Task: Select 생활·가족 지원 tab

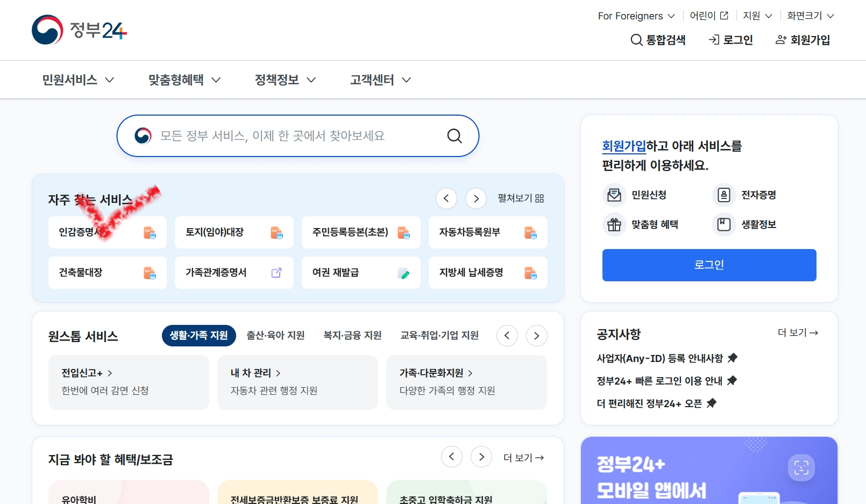Action: [x=199, y=336]
